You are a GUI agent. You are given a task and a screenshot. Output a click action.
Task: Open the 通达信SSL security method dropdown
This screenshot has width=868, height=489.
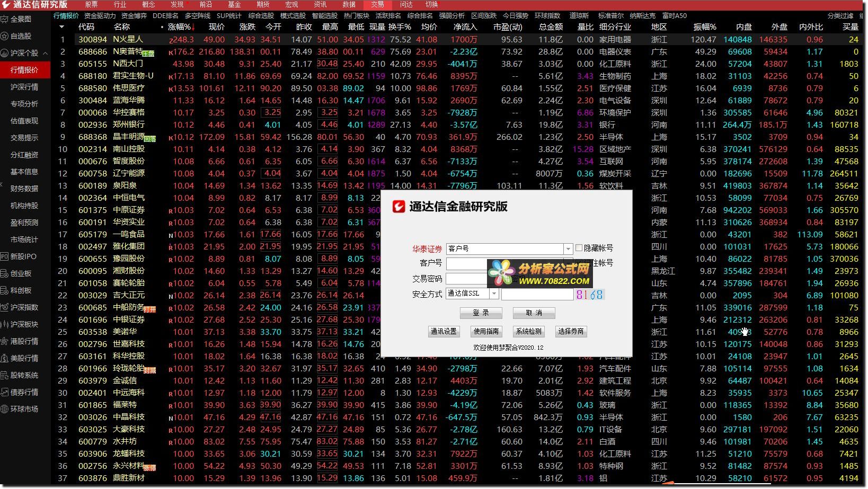(x=494, y=294)
